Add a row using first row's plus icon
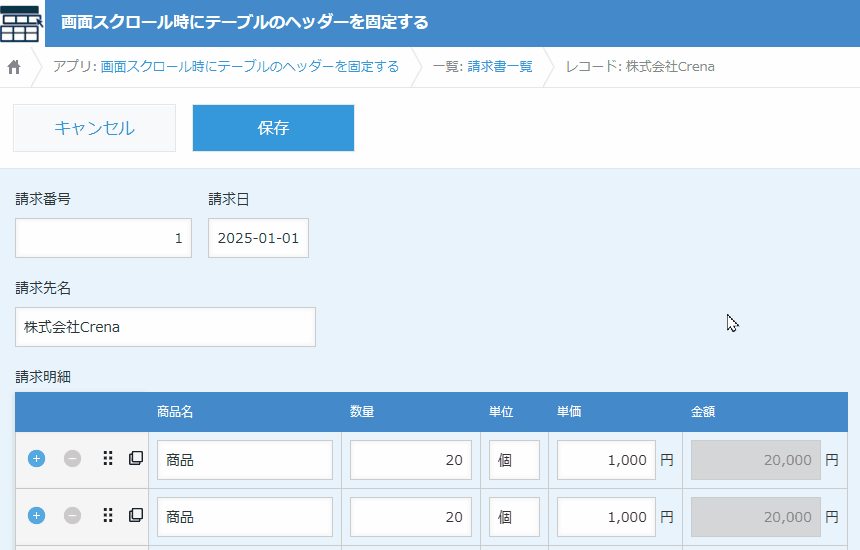 coord(36,459)
